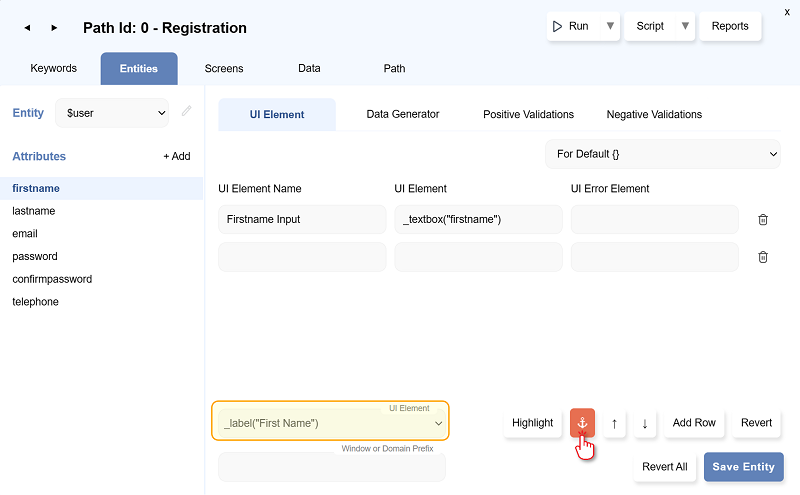
Task: Open the _label("First Name") UI Element combo box
Action: pos(330,423)
